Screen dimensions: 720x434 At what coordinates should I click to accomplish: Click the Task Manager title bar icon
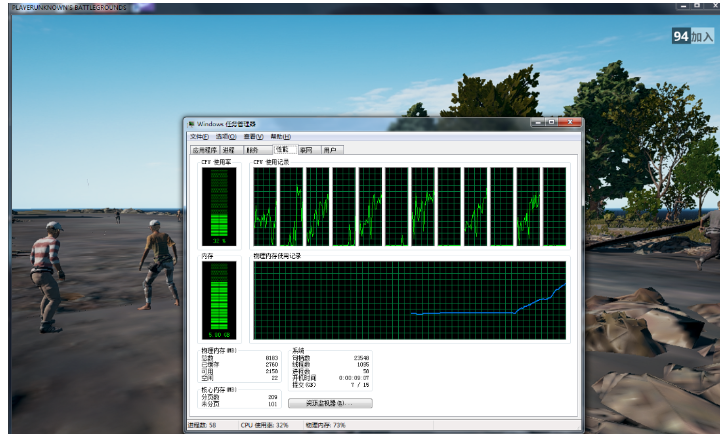pyautogui.click(x=191, y=124)
